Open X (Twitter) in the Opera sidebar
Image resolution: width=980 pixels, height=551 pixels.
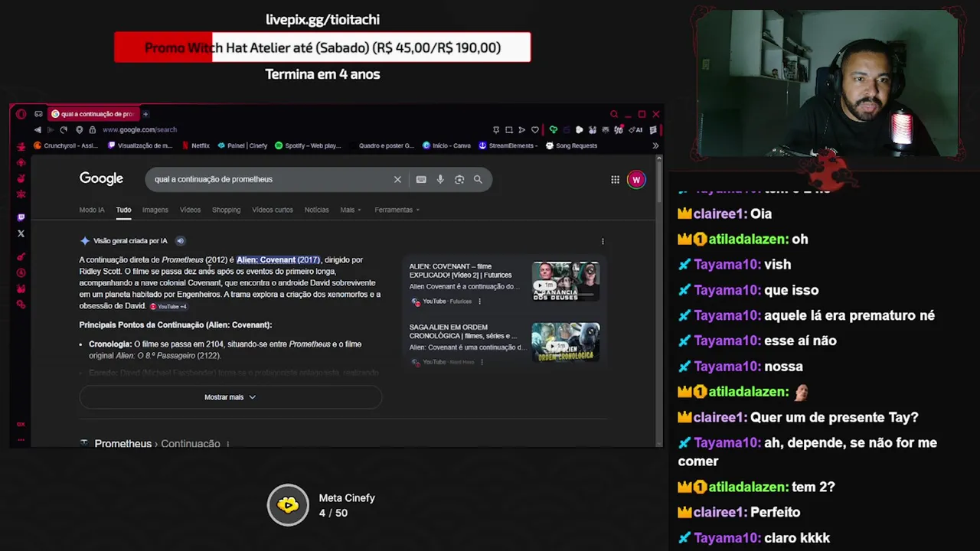pyautogui.click(x=21, y=233)
